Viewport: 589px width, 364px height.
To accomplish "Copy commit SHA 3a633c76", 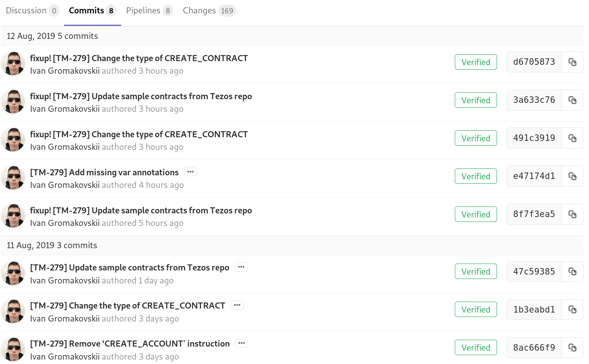I will [572, 100].
